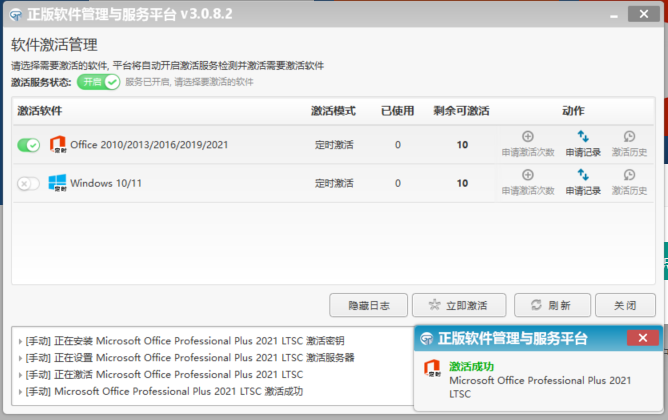Viewport: 668px width, 420px height.
Task: Select the Windows 10/11 row name
Action: 106,183
